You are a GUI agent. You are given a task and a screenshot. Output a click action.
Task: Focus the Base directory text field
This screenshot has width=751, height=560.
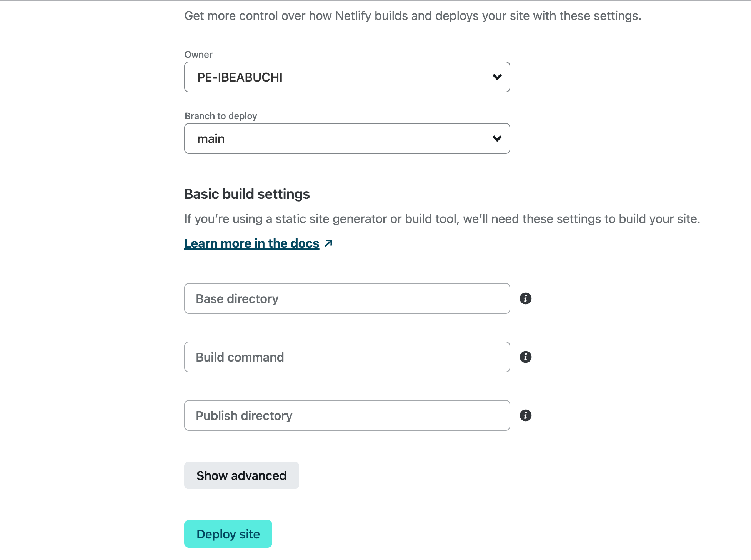[346, 298]
